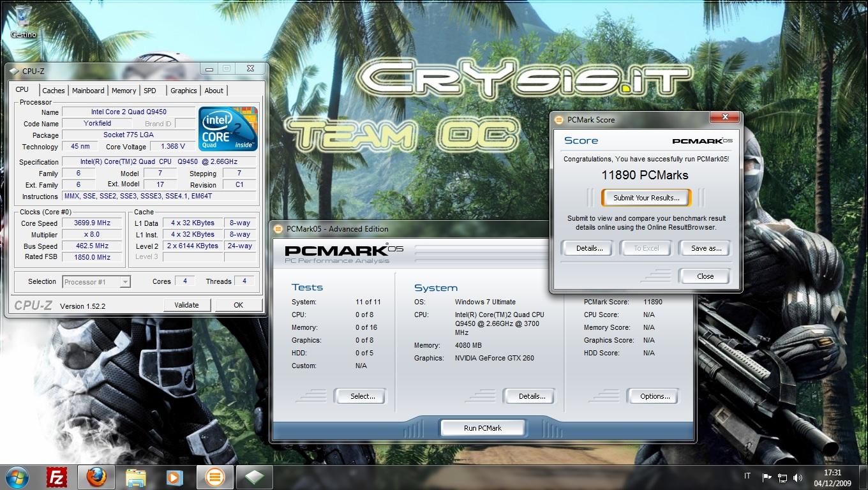Image resolution: width=868 pixels, height=490 pixels.
Task: Open the Processor #1 selection dropdown
Action: coord(96,281)
